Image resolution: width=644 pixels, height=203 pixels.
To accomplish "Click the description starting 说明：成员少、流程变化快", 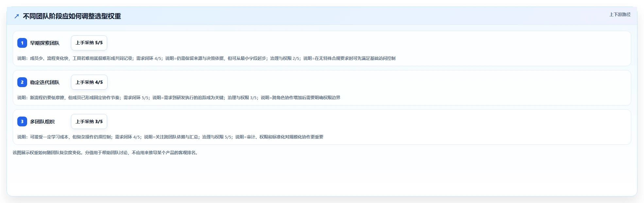I will pyautogui.click(x=206, y=58).
